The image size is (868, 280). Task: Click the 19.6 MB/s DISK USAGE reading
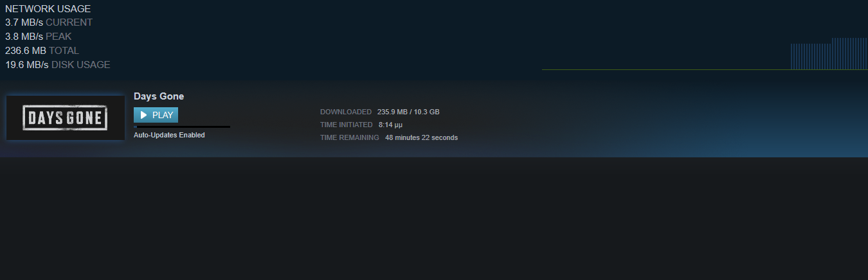(58, 65)
